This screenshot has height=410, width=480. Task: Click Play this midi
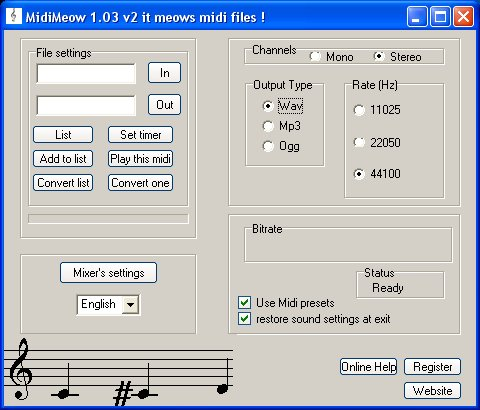140,159
